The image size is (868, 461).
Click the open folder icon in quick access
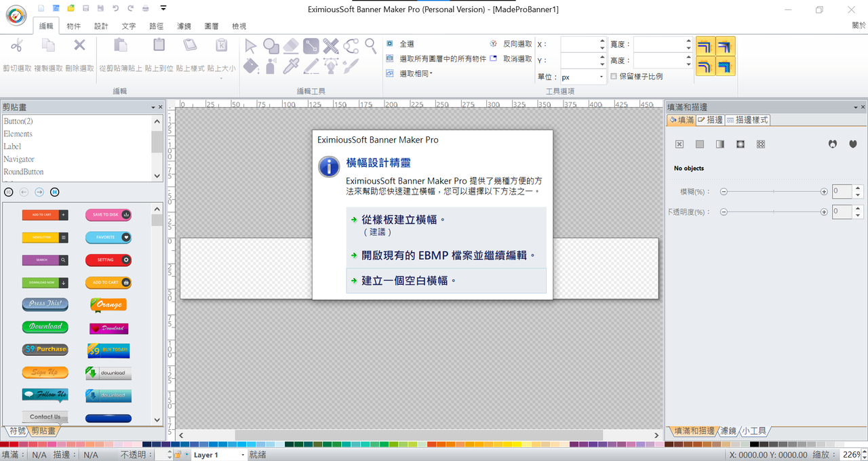tap(71, 8)
